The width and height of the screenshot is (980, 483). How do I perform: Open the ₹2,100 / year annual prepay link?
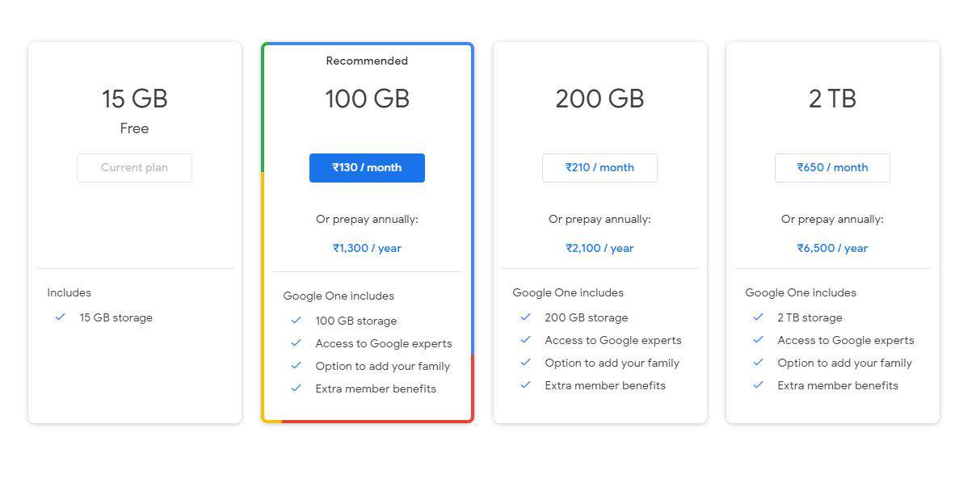pyautogui.click(x=599, y=248)
